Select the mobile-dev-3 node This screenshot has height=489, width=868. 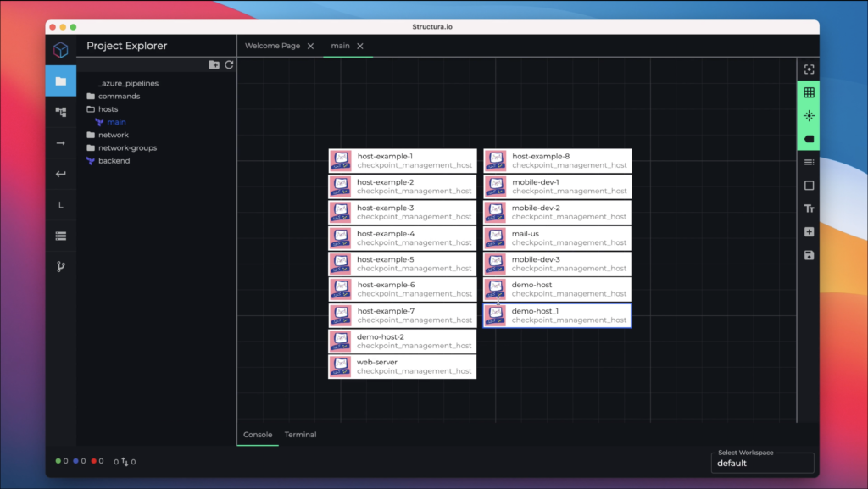558,264
